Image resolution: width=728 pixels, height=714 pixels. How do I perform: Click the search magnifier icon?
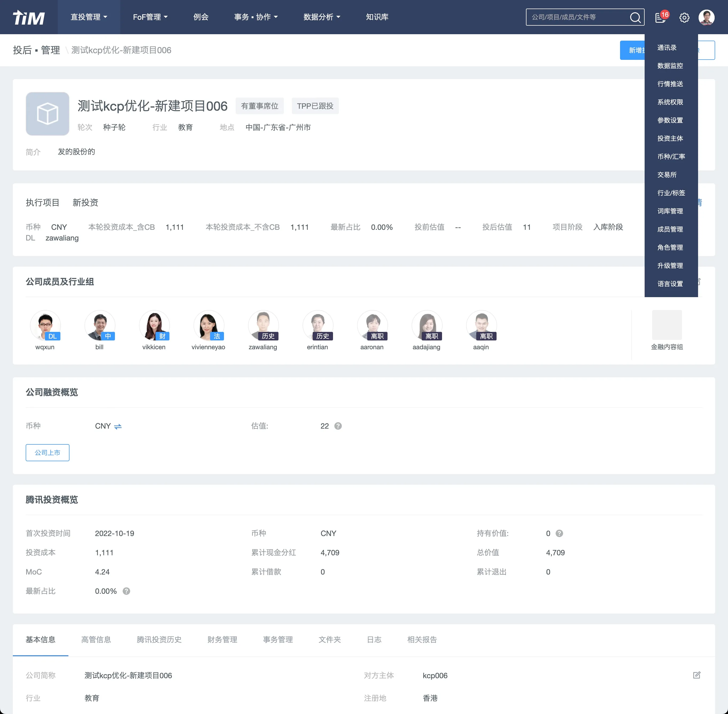coord(635,17)
